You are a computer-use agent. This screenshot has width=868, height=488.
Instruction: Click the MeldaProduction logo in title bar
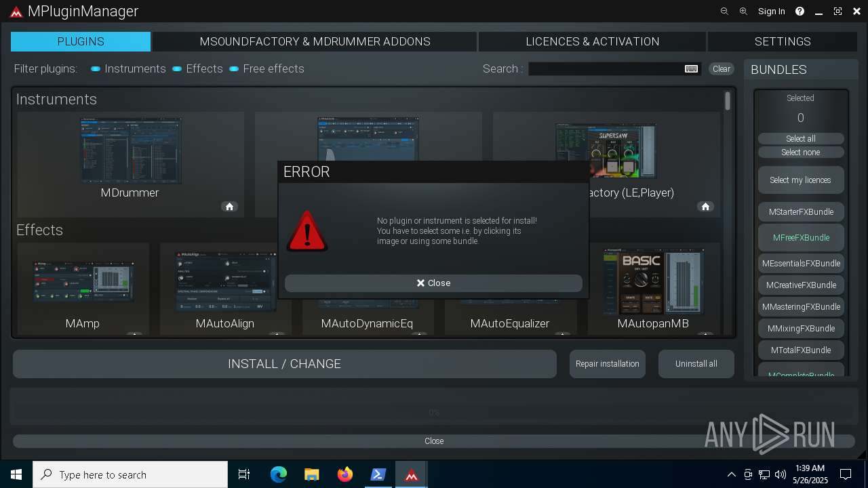(x=16, y=12)
